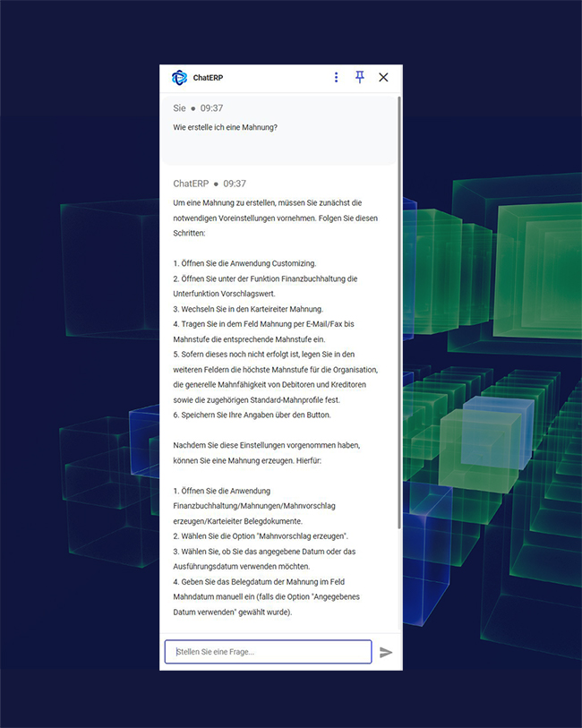
Task: Click step '2. Wählen Sie die Option Mahnvorschlag erzeugen'
Action: pos(261,535)
